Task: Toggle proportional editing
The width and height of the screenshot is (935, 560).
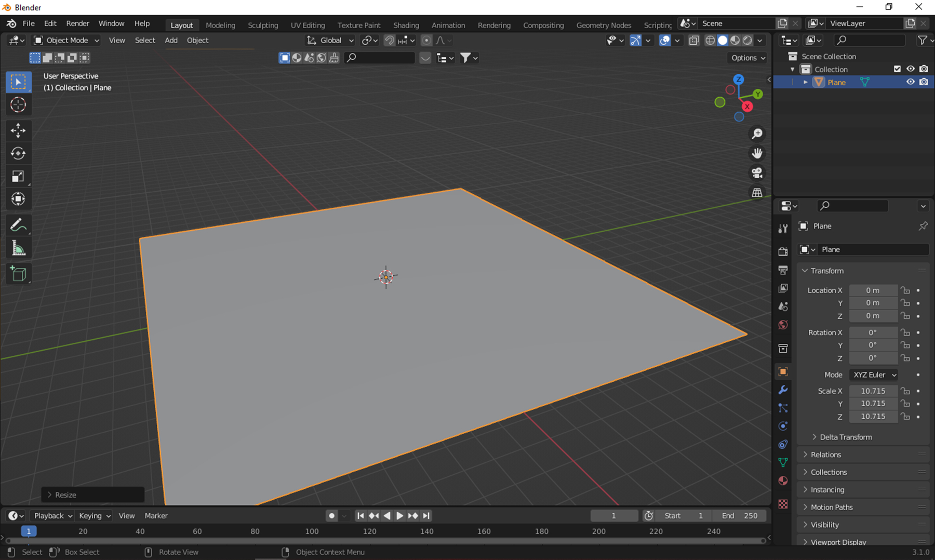Action: 426,41
